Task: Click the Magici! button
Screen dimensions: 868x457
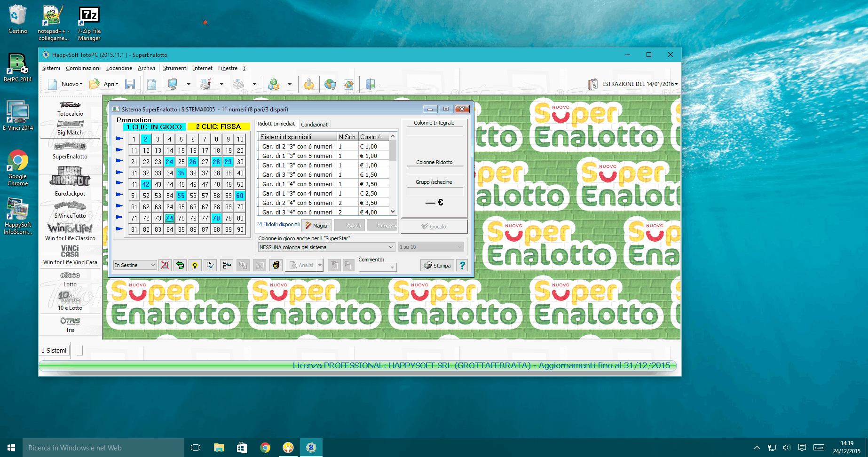Action: coord(316,226)
